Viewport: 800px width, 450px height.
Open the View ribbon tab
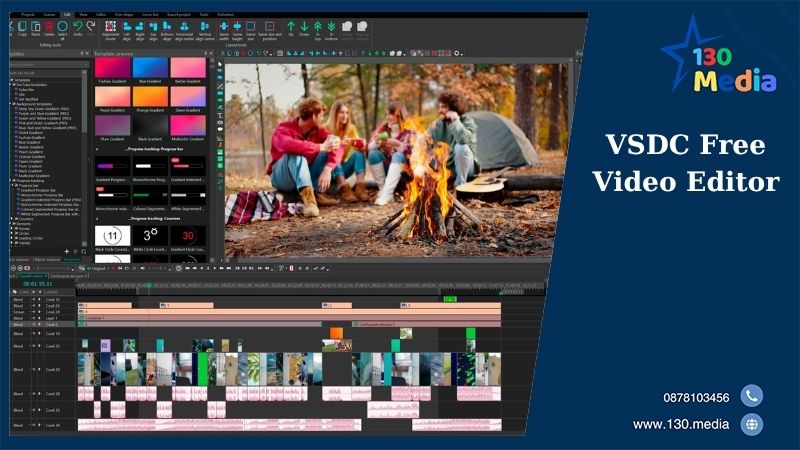click(x=83, y=15)
